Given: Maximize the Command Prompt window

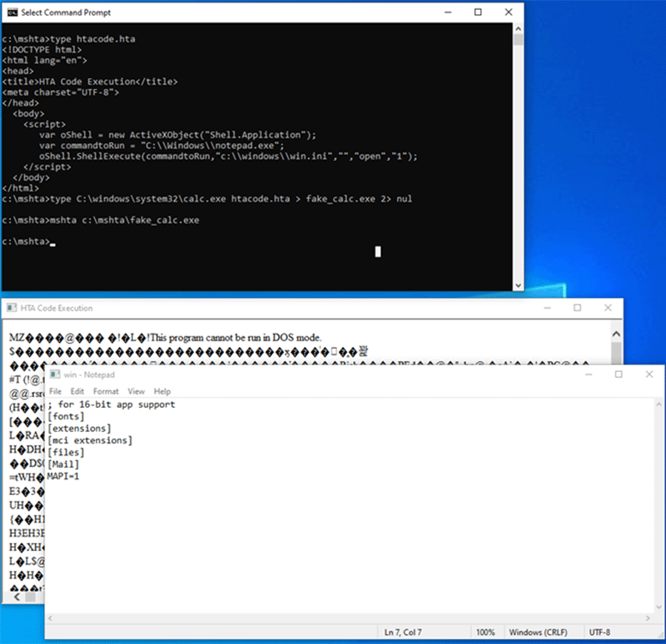Looking at the screenshot, I should 478,12.
